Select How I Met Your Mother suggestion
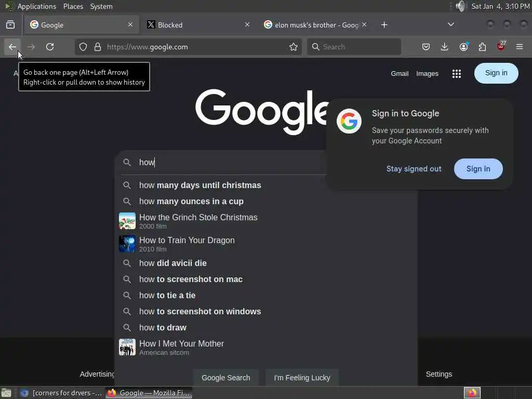This screenshot has width=532, height=399. 265,347
